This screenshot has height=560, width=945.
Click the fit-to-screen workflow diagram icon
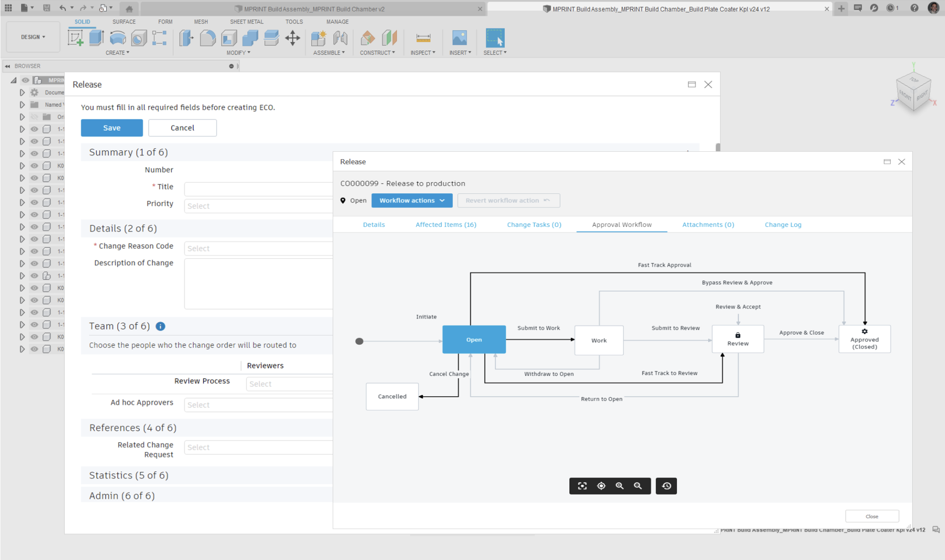tap(582, 486)
